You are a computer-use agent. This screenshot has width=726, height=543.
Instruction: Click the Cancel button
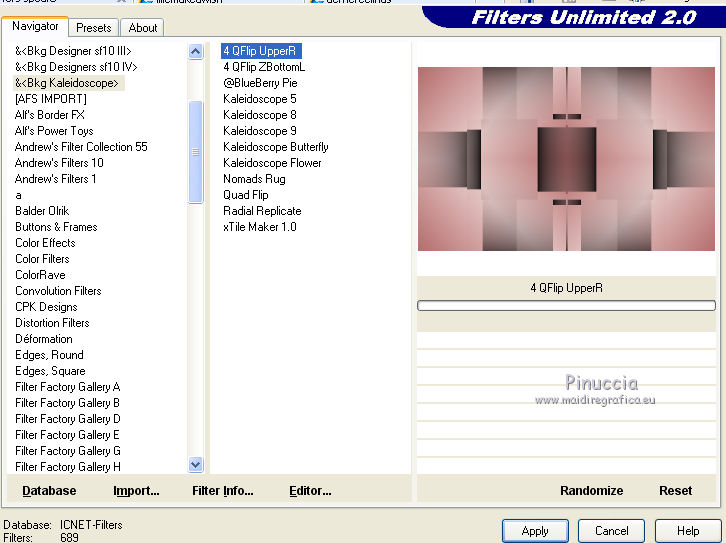[611, 531]
